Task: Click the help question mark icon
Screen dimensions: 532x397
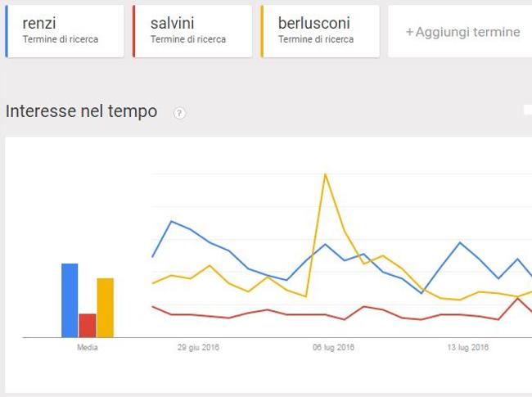Action: pyautogui.click(x=179, y=113)
